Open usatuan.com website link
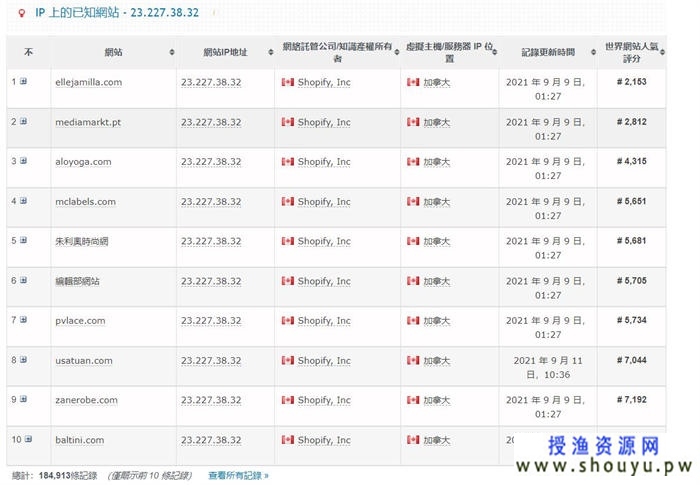Screen dimensions: 700x485 [84, 360]
